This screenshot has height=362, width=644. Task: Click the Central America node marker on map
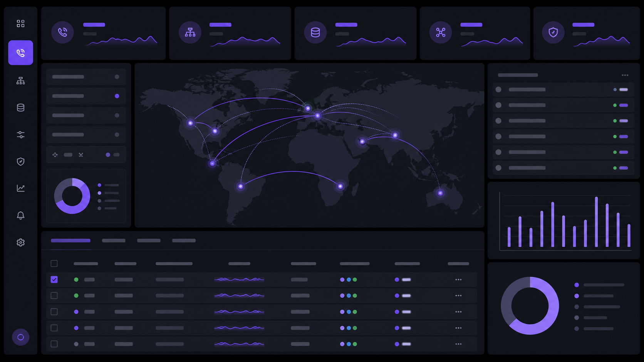[212, 163]
